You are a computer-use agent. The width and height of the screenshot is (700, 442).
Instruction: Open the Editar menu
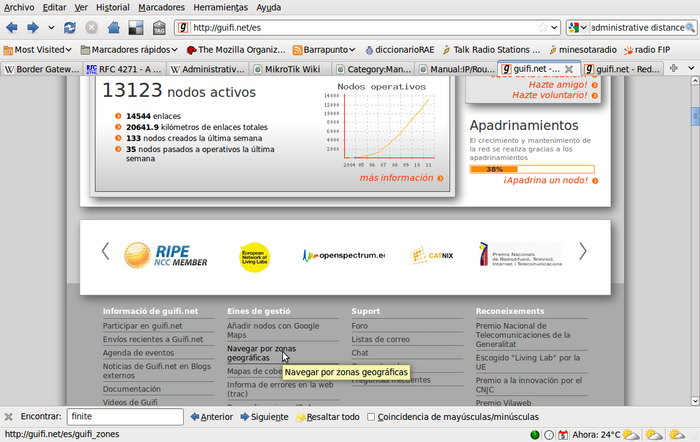click(54, 7)
